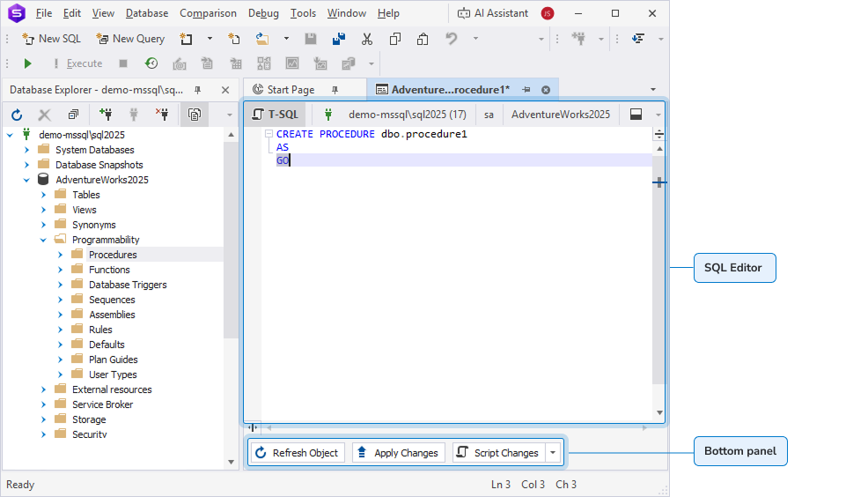868x497 pixels.
Task: Open the Debug menu
Action: pos(263,13)
